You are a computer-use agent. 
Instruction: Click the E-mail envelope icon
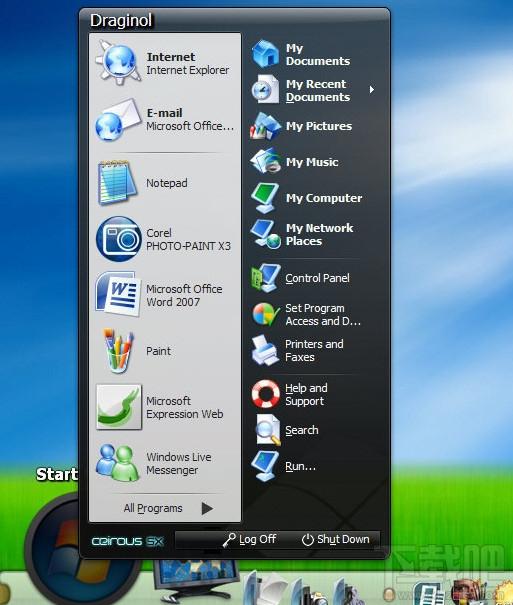pos(118,120)
